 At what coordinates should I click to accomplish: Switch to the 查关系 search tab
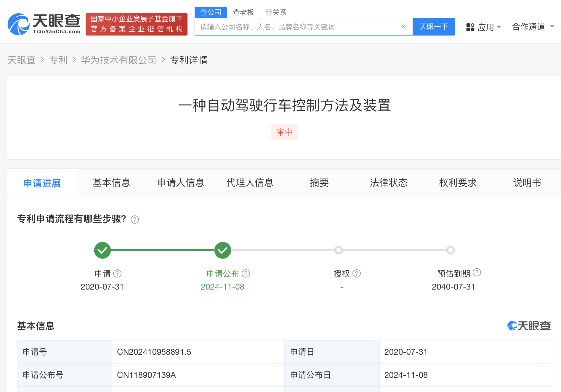pos(276,12)
